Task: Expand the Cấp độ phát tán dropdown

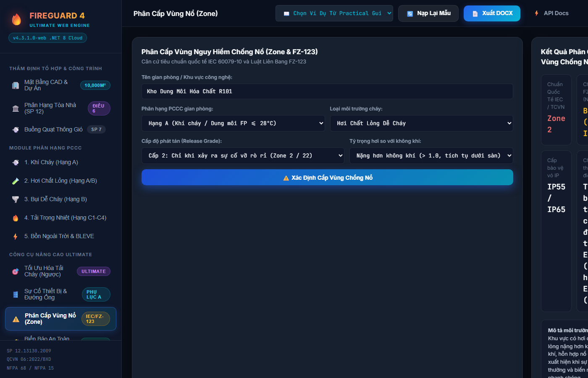Action: pyautogui.click(x=243, y=155)
